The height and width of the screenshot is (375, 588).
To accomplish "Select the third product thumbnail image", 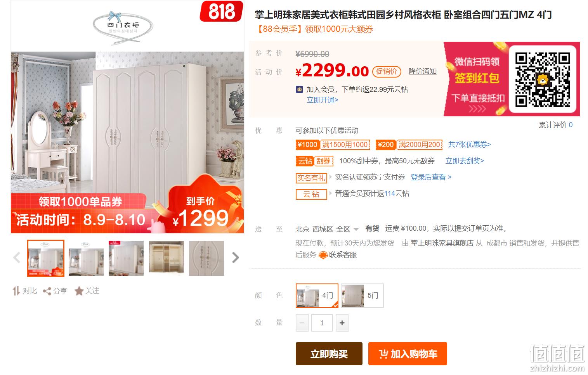I will [x=126, y=258].
